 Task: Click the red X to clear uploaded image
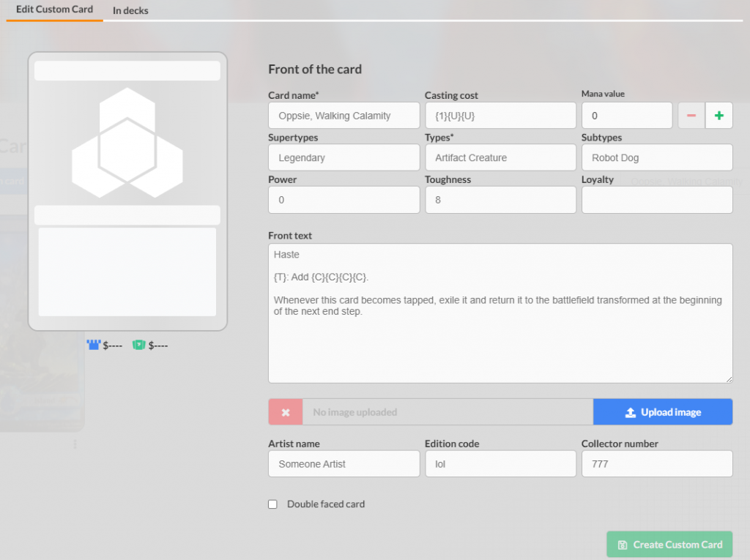click(x=285, y=411)
